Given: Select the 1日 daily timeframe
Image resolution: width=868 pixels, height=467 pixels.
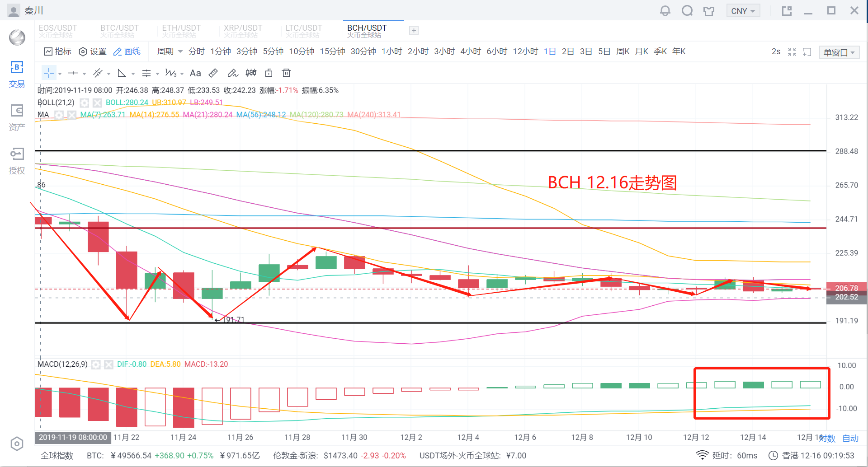Looking at the screenshot, I should tap(550, 51).
